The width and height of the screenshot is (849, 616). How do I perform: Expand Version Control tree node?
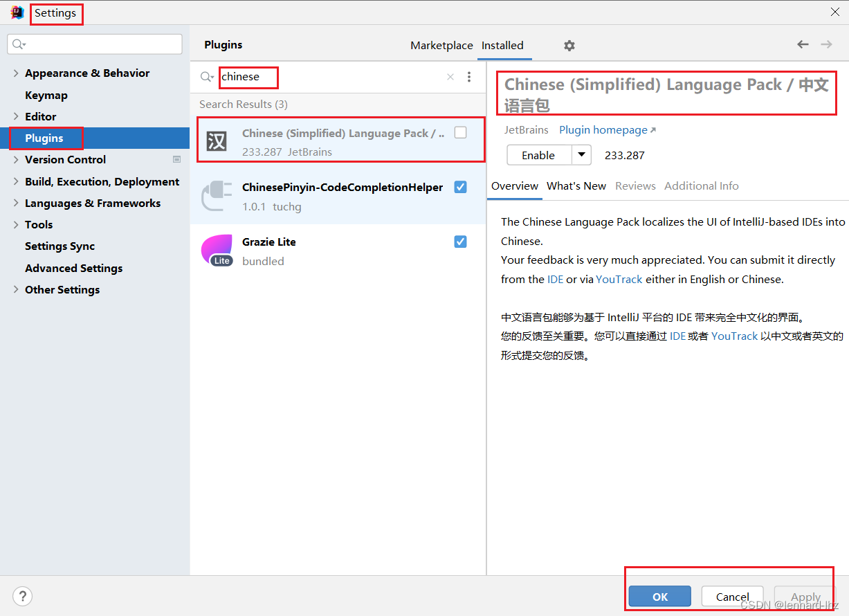click(16, 159)
